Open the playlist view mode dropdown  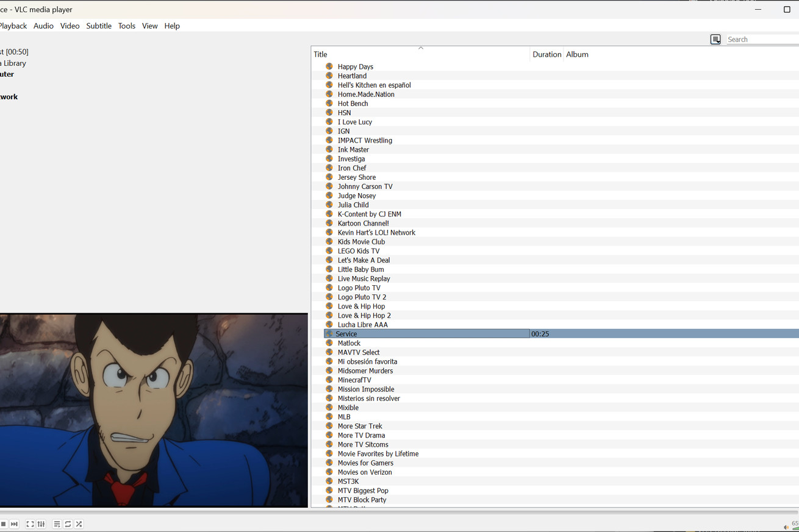pyautogui.click(x=715, y=40)
